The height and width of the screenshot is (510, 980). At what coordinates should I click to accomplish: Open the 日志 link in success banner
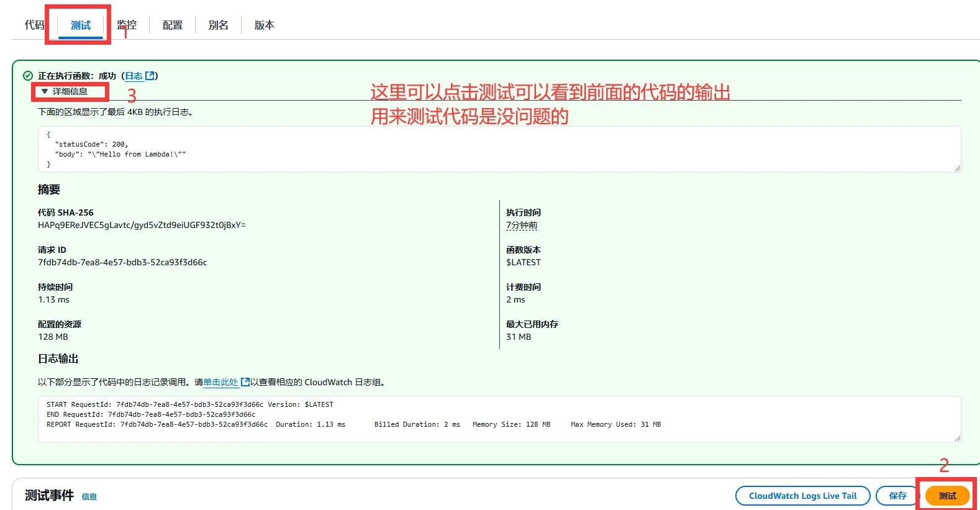(134, 76)
